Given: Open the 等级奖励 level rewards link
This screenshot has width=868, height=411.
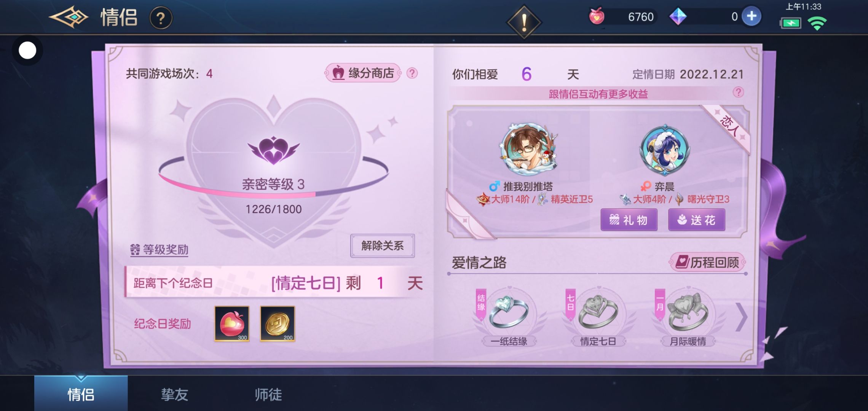Looking at the screenshot, I should [159, 250].
